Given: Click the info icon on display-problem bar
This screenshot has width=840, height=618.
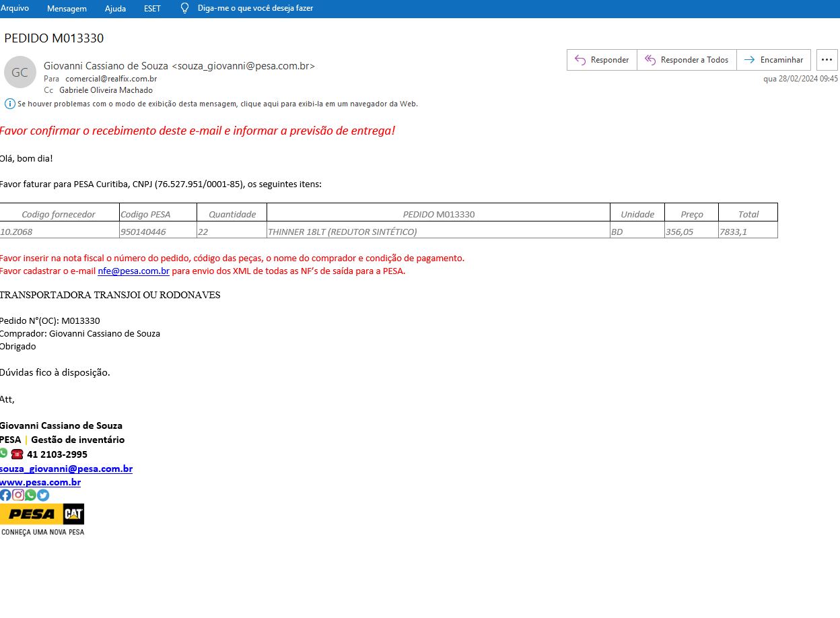Looking at the screenshot, I should (9, 104).
